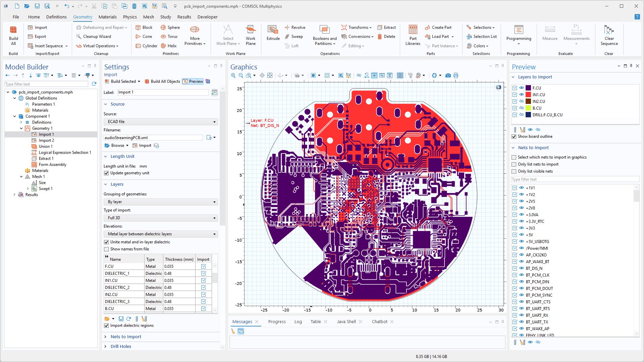This screenshot has height=362, width=644.
Task: Click the Build All icon
Action: coord(13,35)
